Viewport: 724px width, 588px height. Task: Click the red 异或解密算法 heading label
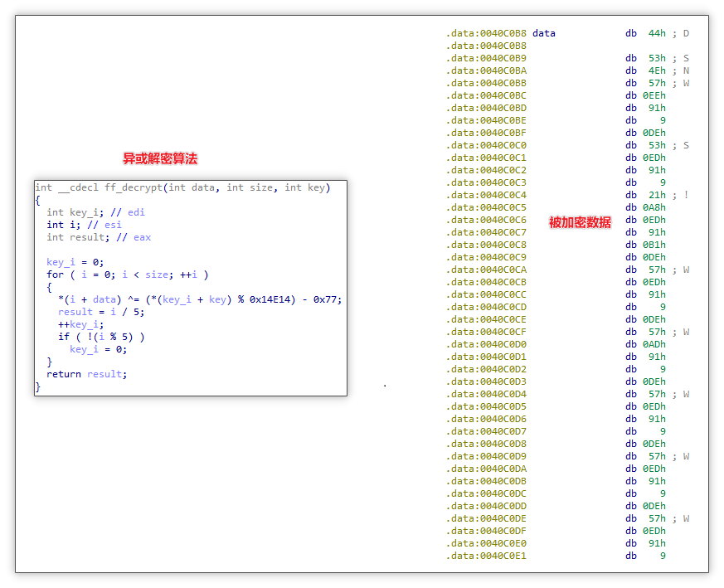[x=160, y=158]
